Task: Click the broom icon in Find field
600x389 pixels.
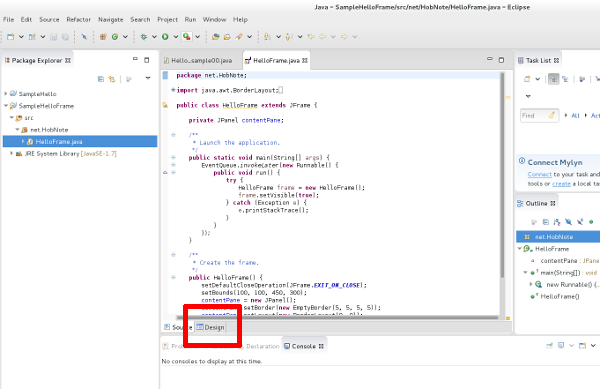Action: click(x=551, y=115)
